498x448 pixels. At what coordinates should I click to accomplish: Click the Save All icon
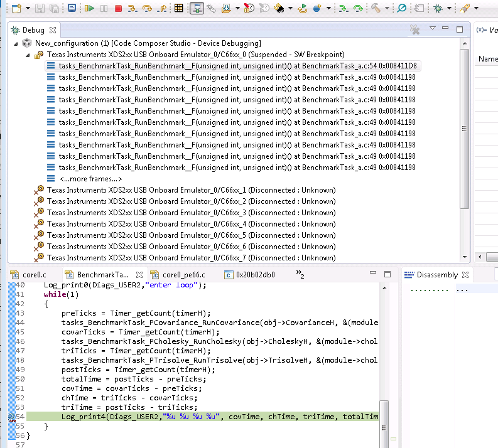pyautogui.click(x=54, y=8)
